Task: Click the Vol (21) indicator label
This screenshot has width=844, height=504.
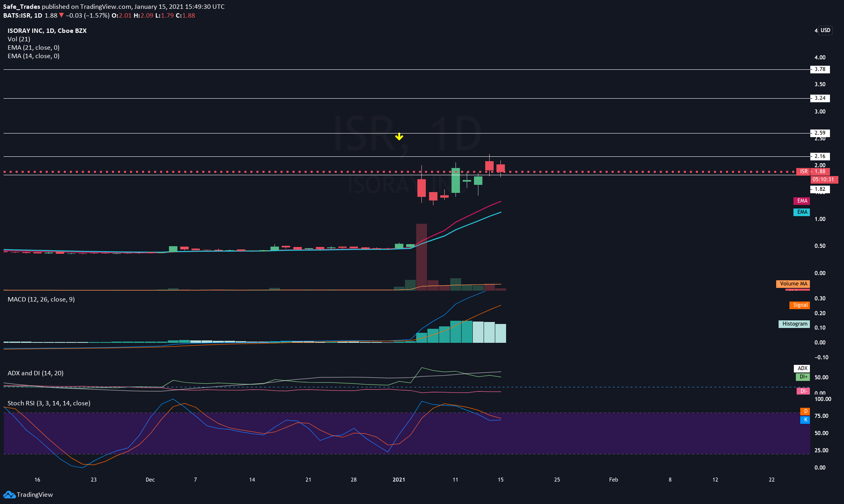Action: 19,39
